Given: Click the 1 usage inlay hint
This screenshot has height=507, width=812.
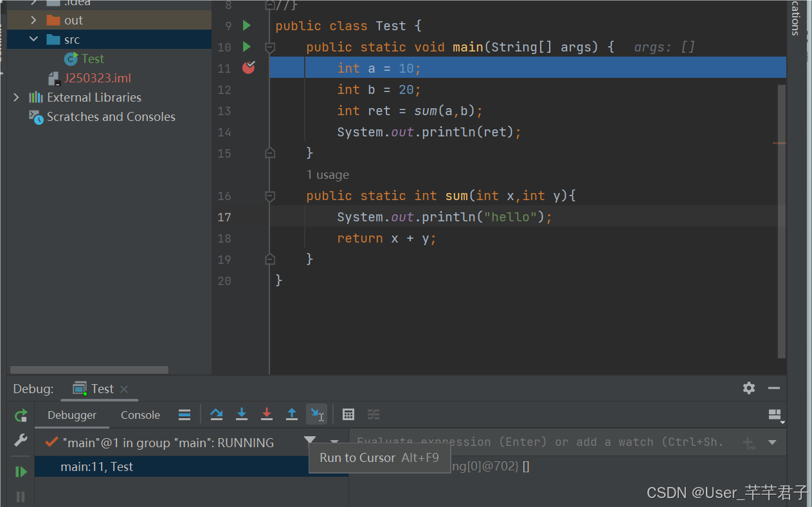Looking at the screenshot, I should coord(328,174).
